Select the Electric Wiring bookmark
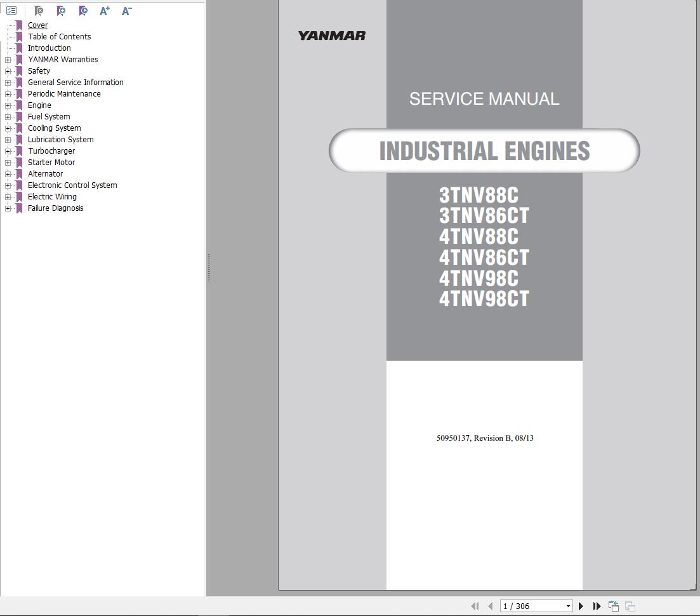Viewport: 700px width, 616px height. (x=52, y=196)
